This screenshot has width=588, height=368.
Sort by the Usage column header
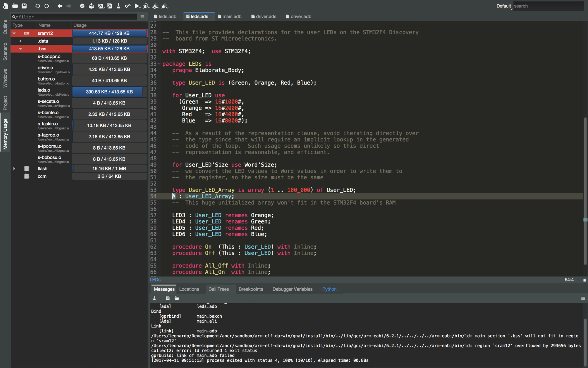point(80,25)
